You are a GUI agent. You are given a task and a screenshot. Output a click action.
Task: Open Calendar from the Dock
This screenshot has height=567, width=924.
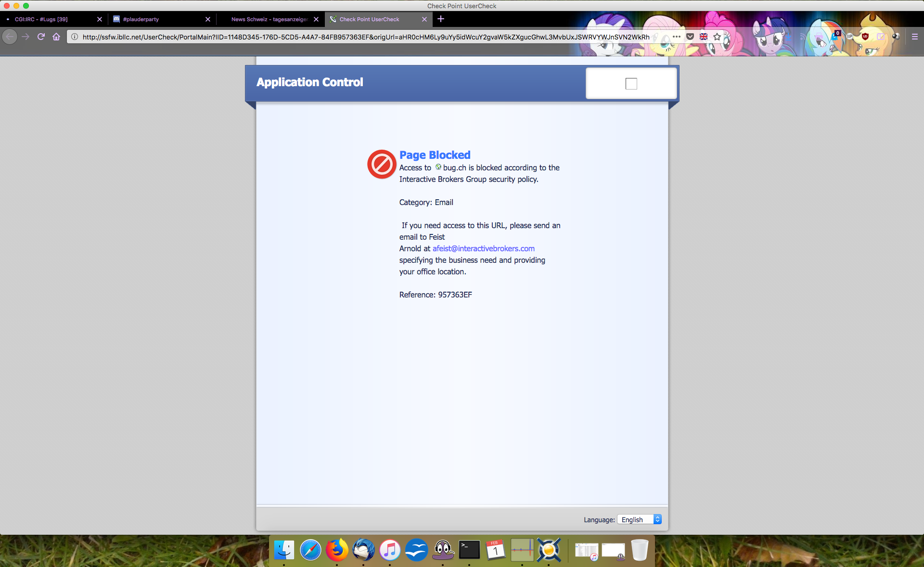pos(496,550)
